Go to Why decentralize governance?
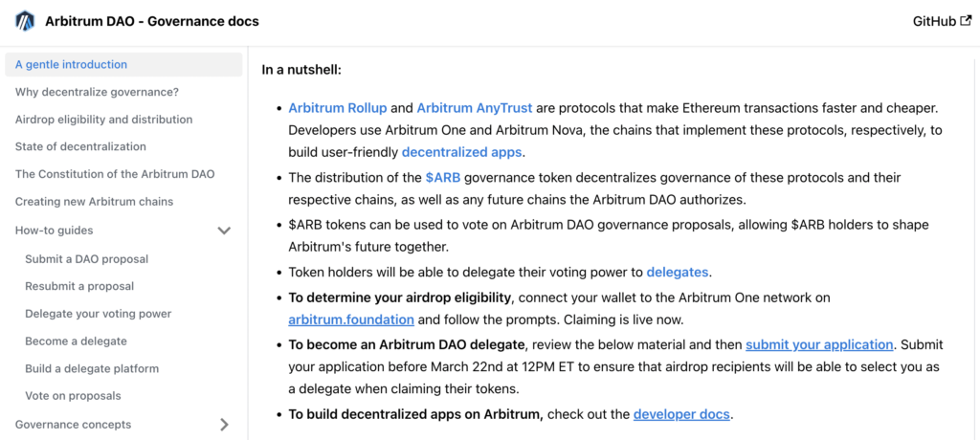This screenshot has height=440, width=980. 97,92
